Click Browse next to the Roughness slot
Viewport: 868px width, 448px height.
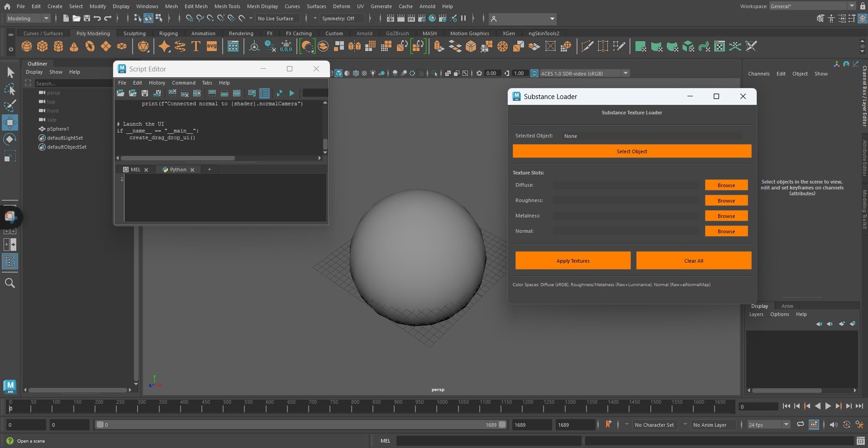pyautogui.click(x=726, y=201)
